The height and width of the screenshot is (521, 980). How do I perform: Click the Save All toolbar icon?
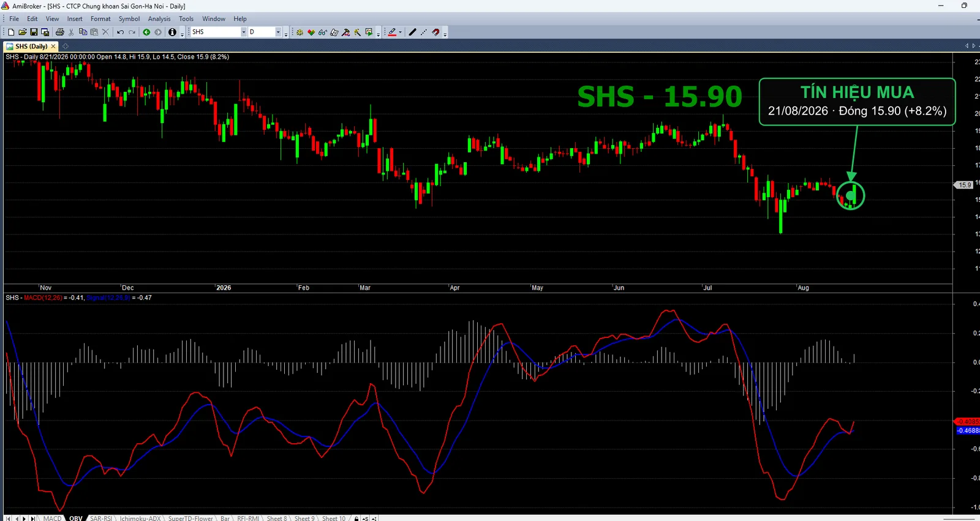click(x=45, y=32)
